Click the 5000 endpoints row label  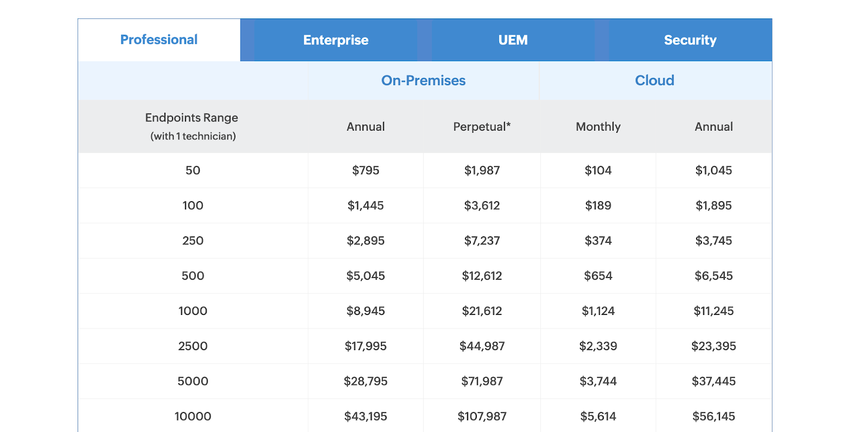coord(193,381)
